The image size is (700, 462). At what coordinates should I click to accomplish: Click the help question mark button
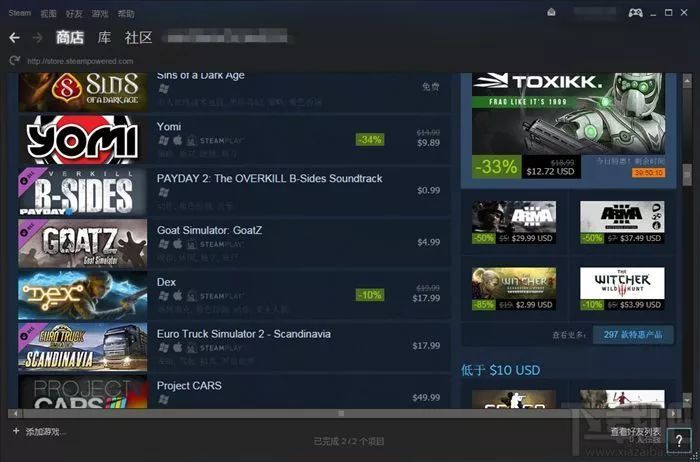[x=679, y=441]
